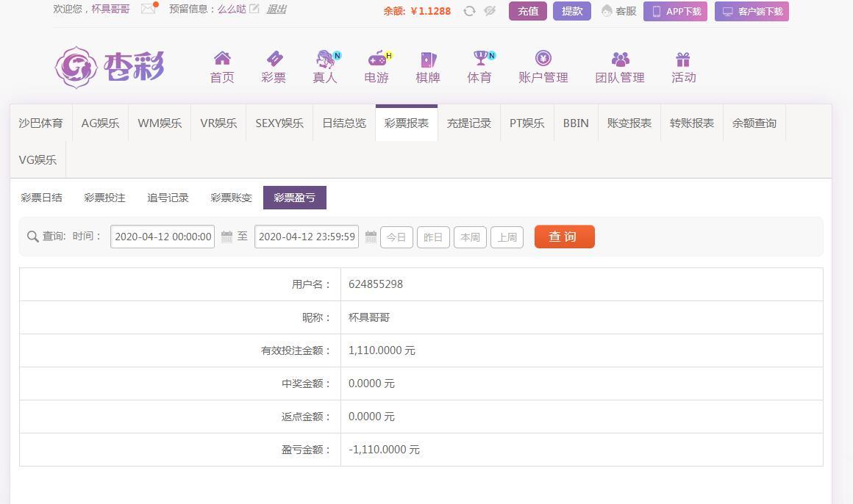853x504 pixels.
Task: Click the end time input field
Action: coord(307,237)
